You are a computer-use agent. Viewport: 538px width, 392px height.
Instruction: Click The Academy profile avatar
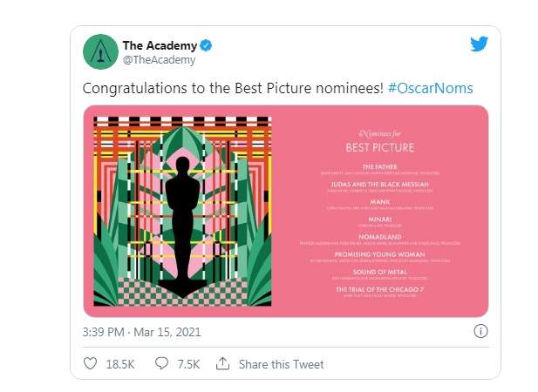(x=100, y=52)
